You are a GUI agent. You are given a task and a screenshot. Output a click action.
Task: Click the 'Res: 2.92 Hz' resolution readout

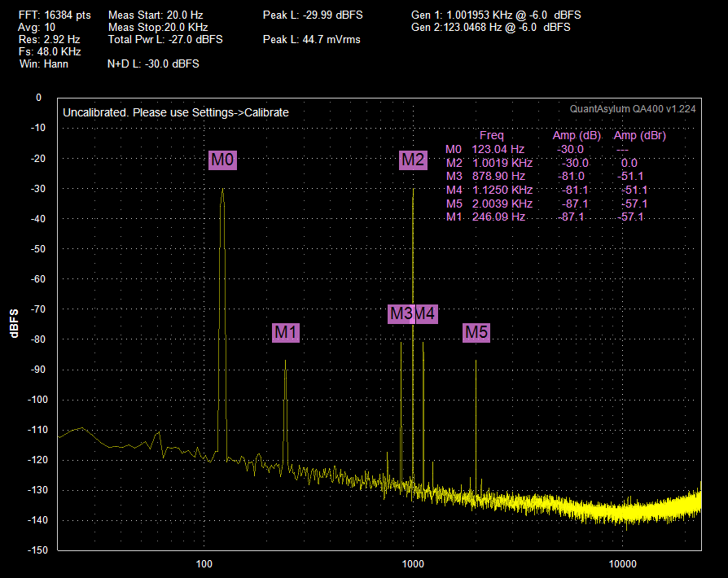(49, 39)
